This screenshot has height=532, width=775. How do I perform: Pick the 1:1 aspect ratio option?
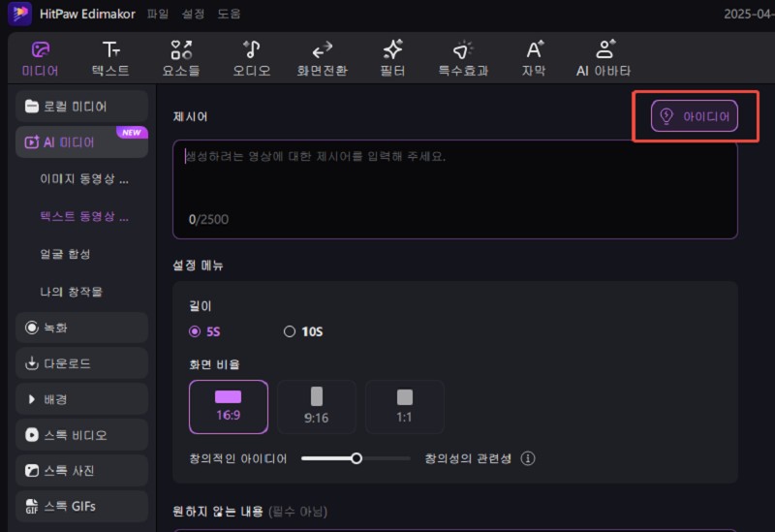click(x=405, y=406)
